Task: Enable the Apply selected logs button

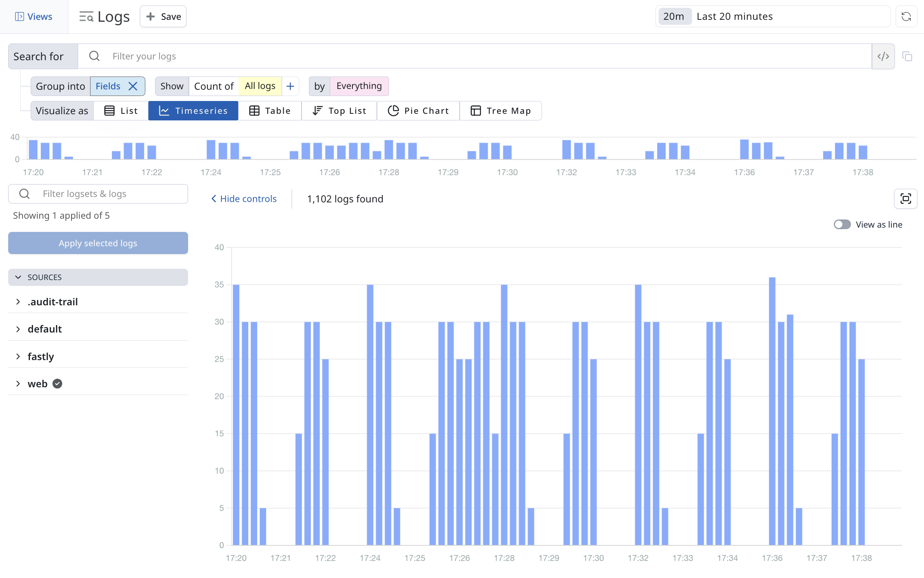Action: [x=99, y=242]
